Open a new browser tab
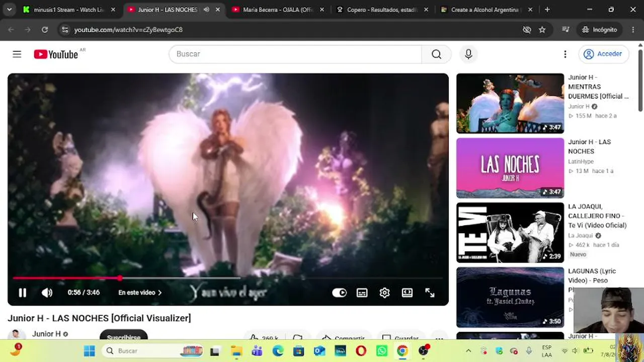Image resolution: width=644 pixels, height=362 pixels. 547,10
